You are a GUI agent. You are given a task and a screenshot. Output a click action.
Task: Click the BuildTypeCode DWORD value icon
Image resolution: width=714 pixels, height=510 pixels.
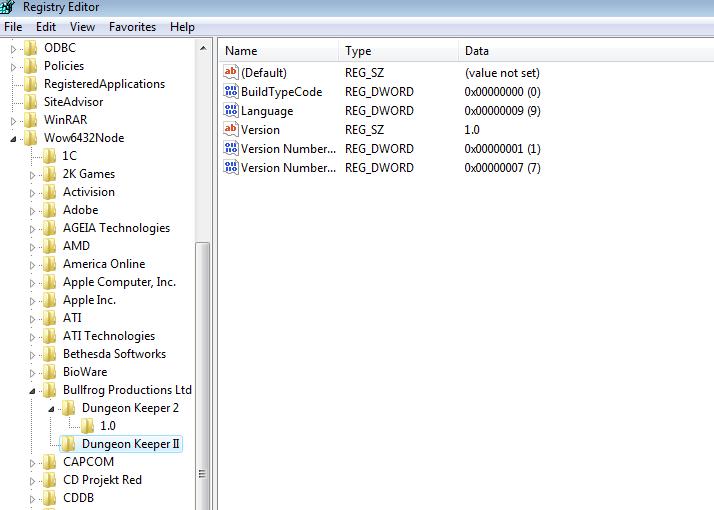tap(231, 91)
